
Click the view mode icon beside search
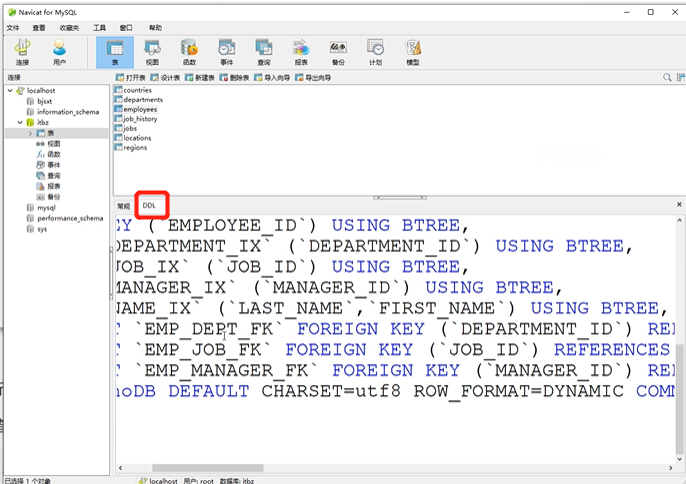tap(680, 77)
